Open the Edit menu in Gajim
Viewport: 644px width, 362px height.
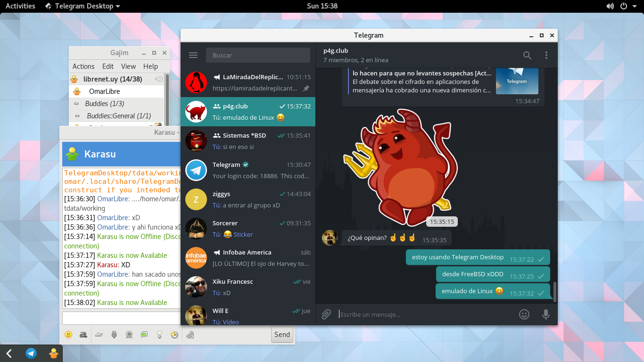tap(108, 66)
